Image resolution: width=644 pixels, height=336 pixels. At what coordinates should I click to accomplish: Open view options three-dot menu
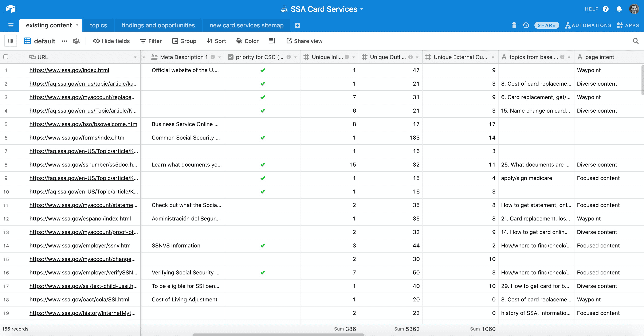click(64, 41)
